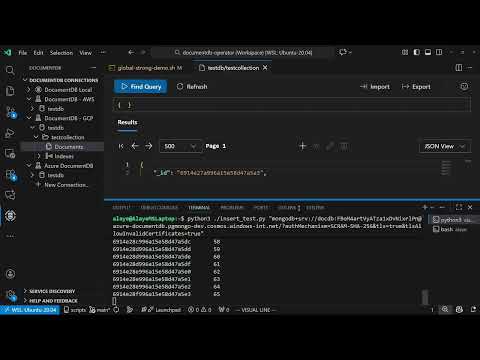Open the Extensions view
The width and height of the screenshot is (480, 360).
[10, 174]
